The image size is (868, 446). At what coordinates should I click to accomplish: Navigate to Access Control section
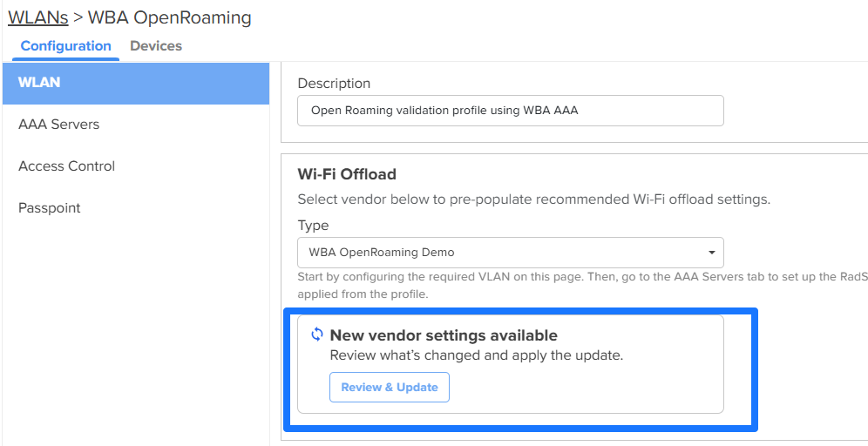pyautogui.click(x=67, y=166)
